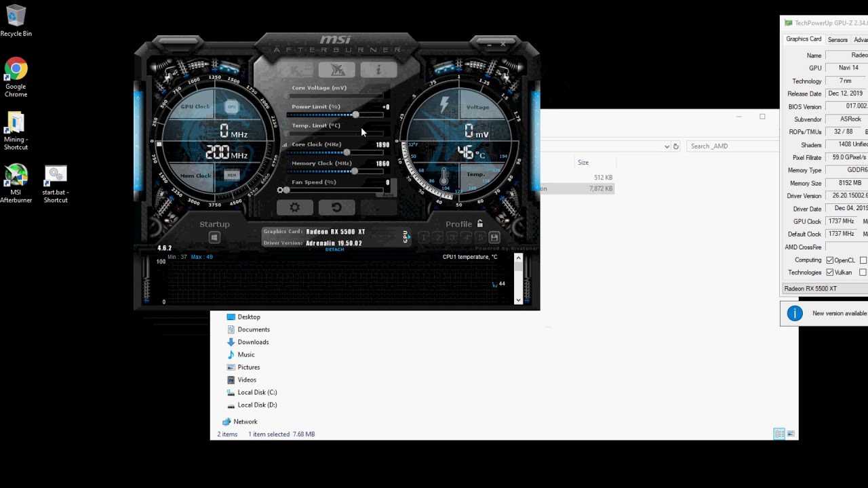Open the Radeon RX 5500 XT GPU dropdown
Screen dimensions: 868x488
tap(825, 289)
